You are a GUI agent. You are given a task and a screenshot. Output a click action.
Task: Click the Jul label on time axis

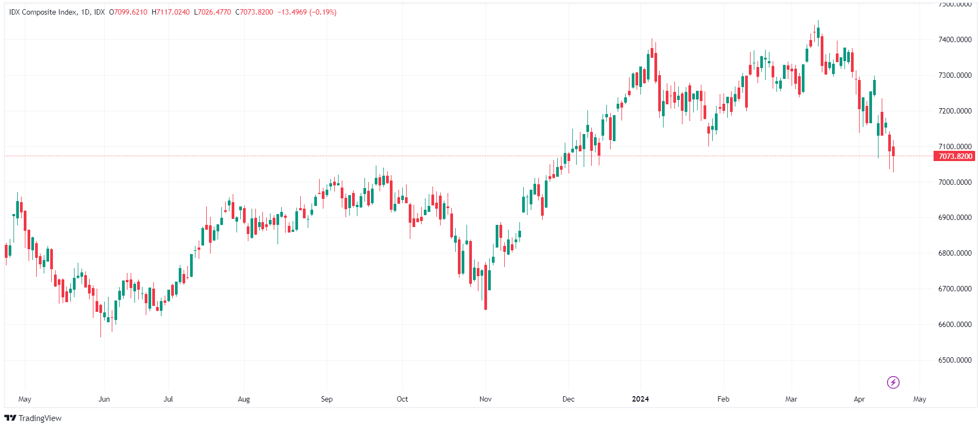click(168, 399)
